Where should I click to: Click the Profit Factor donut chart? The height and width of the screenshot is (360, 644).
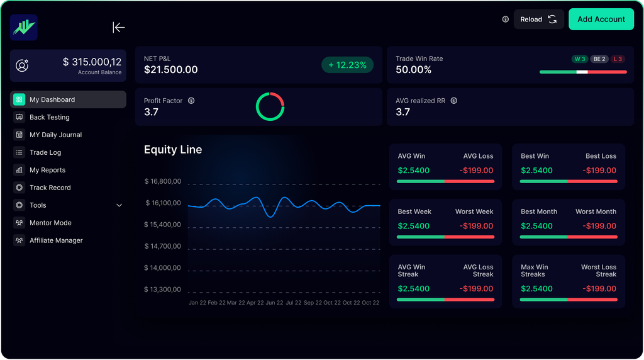click(270, 106)
